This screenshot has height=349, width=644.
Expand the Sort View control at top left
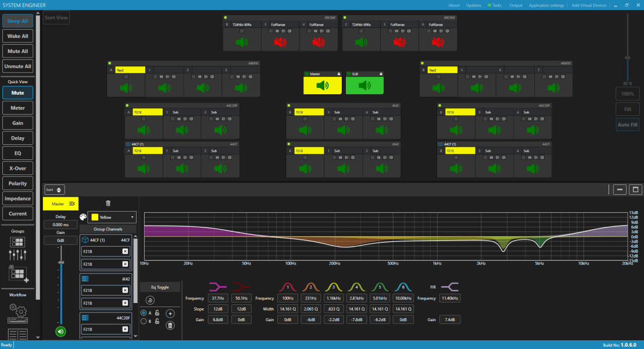[x=56, y=17]
